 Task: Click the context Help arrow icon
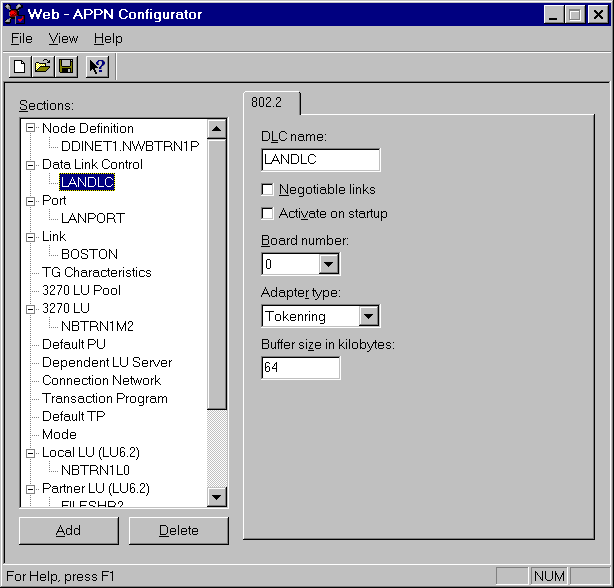pos(97,67)
